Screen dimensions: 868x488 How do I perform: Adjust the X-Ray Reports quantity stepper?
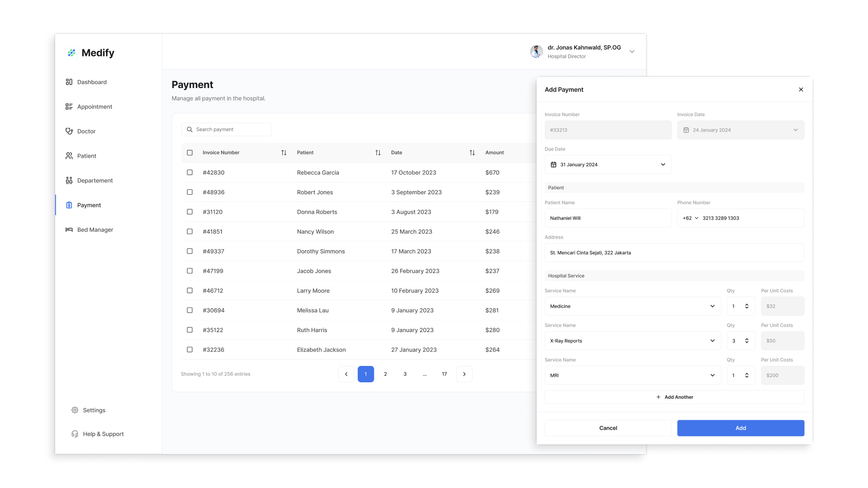(x=747, y=341)
